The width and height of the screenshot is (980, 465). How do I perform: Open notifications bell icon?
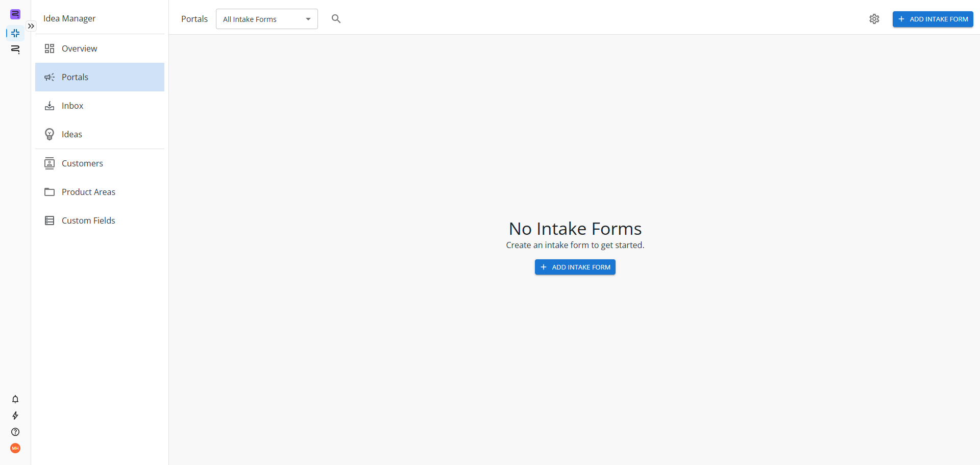coord(15,399)
